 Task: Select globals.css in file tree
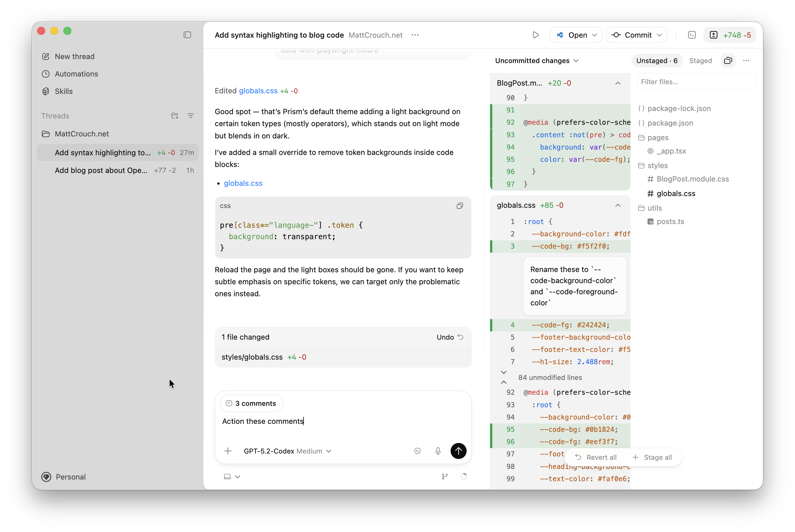click(x=671, y=194)
